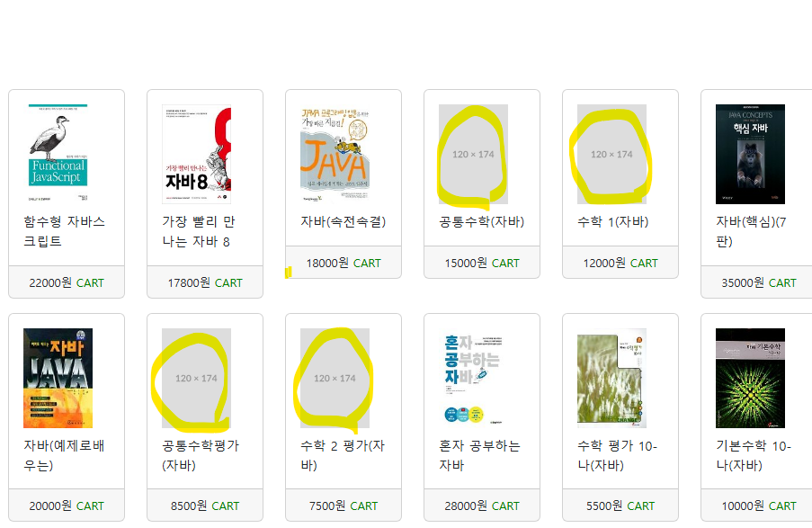Click CART beside 8500원
Image resolution: width=812 pixels, height=528 pixels.
226,506
